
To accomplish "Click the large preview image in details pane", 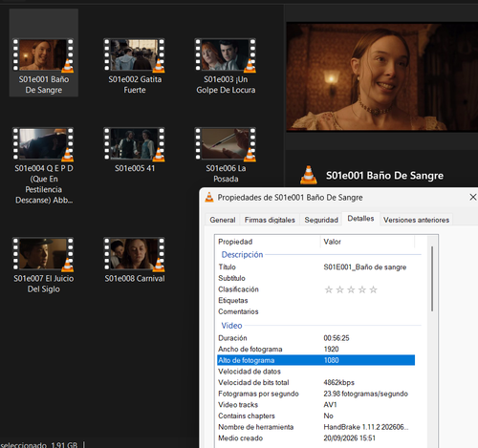I will coord(381,76).
